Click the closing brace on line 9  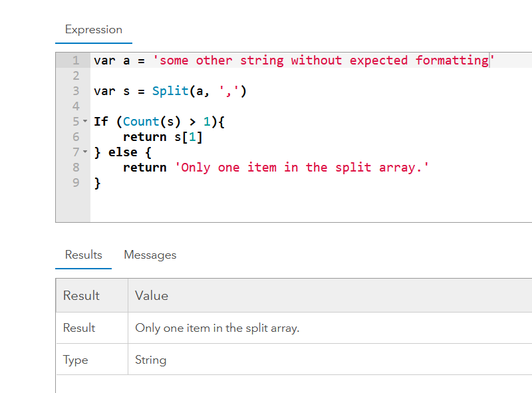point(97,183)
